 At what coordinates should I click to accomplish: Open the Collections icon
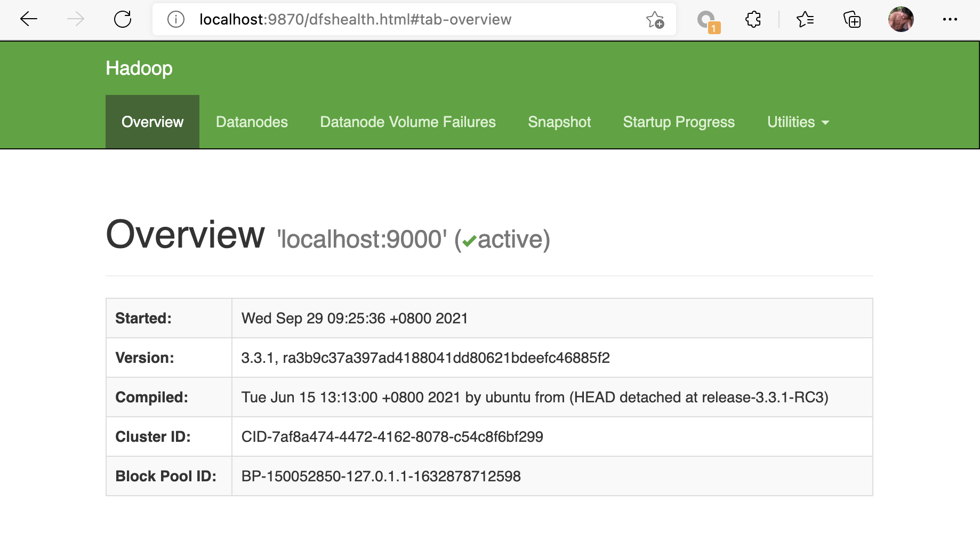(852, 20)
